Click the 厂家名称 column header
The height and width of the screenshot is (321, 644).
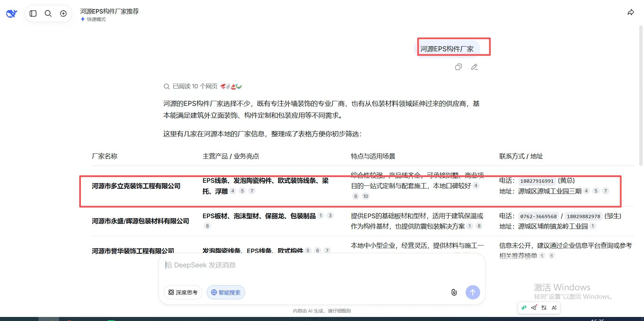(x=105, y=156)
